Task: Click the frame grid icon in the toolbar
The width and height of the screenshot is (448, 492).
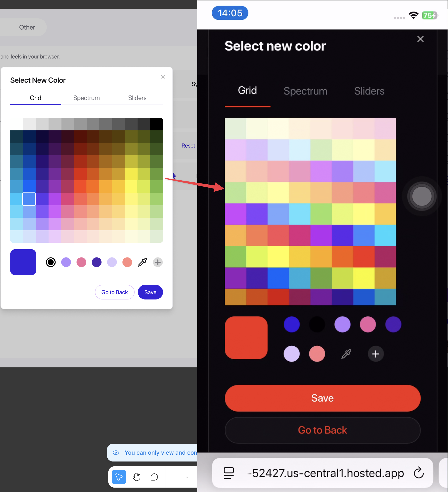Action: 176,477
